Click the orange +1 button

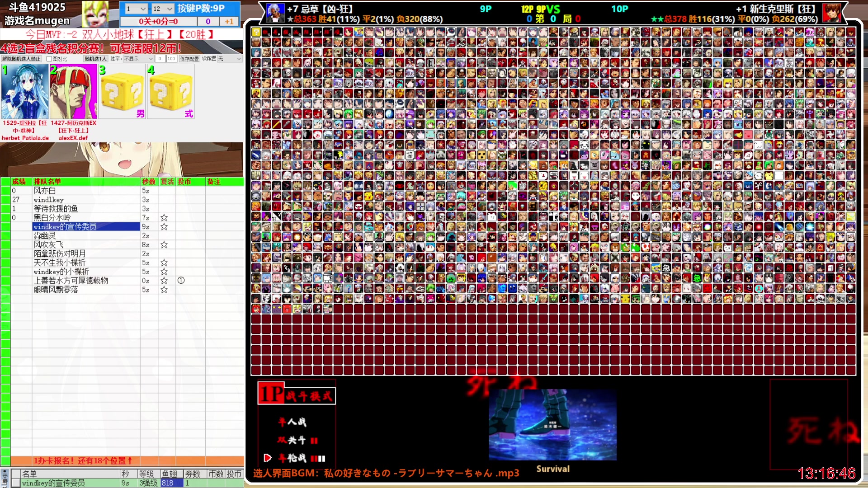point(229,21)
